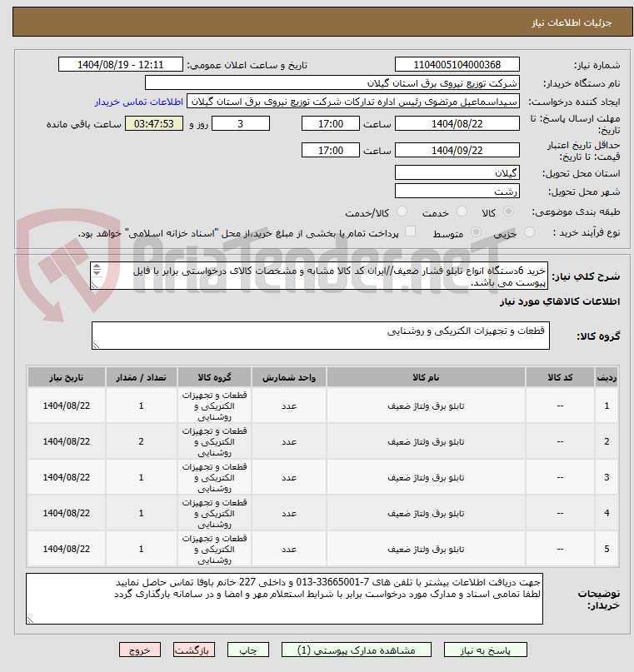Click the استان محل تحویل field گیلان

click(x=457, y=172)
